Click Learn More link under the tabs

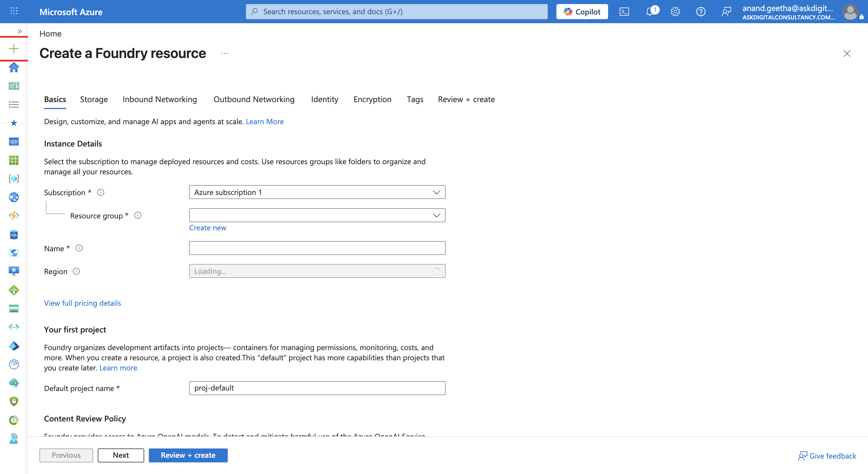click(265, 122)
